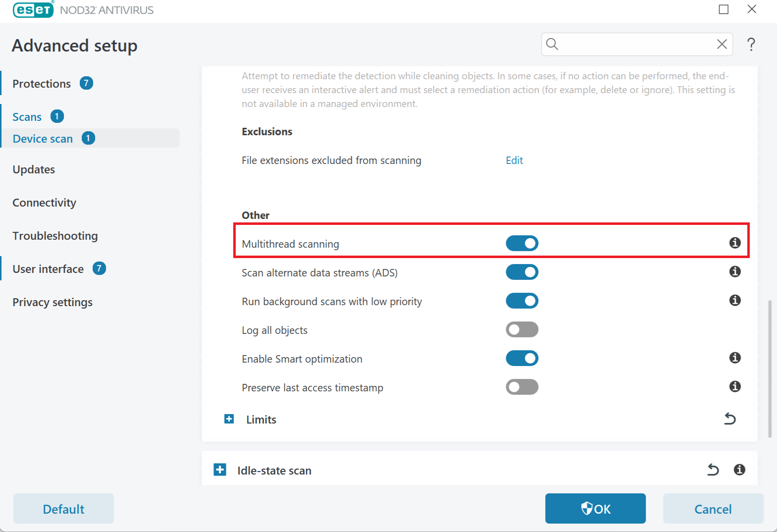Turn off Multithread scanning toggle
This screenshot has height=532, width=777.
(522, 243)
